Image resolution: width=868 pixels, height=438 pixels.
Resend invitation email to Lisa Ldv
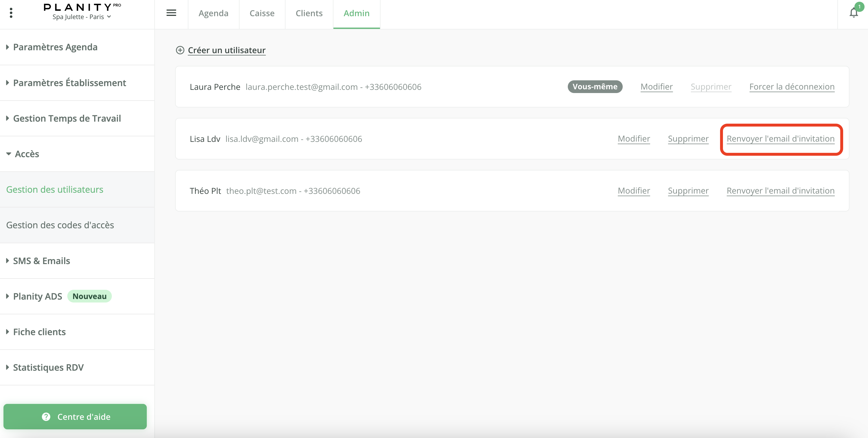[780, 139]
